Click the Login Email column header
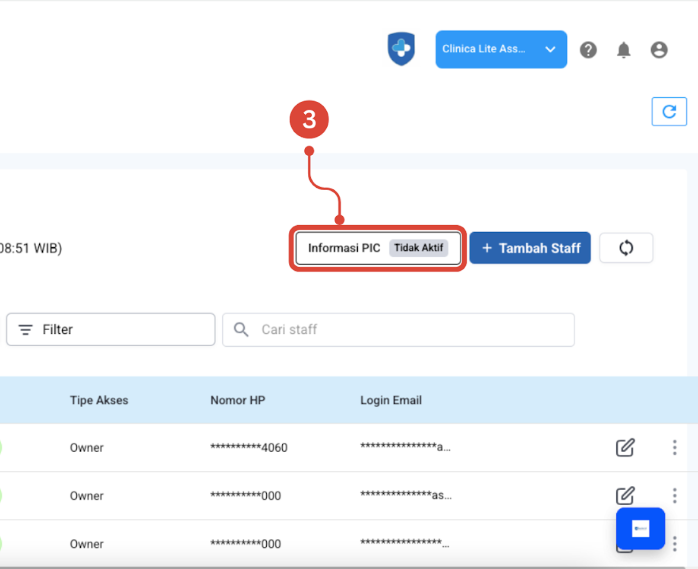The image size is (698, 569). click(x=391, y=400)
